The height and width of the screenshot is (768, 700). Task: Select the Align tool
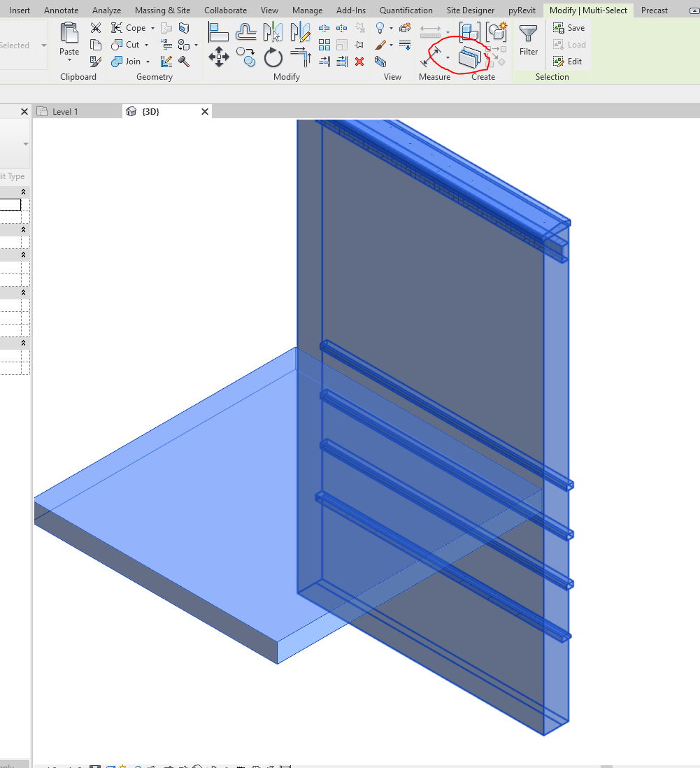point(217,31)
